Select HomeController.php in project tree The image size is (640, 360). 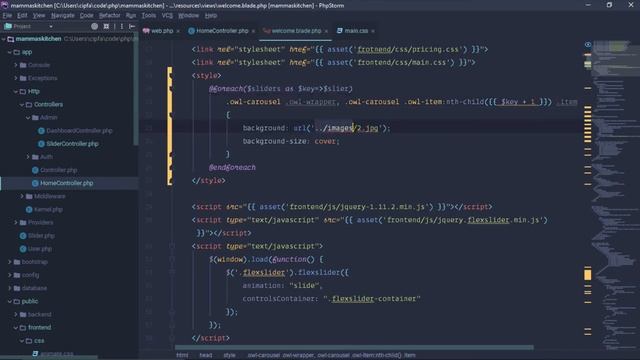67,183
